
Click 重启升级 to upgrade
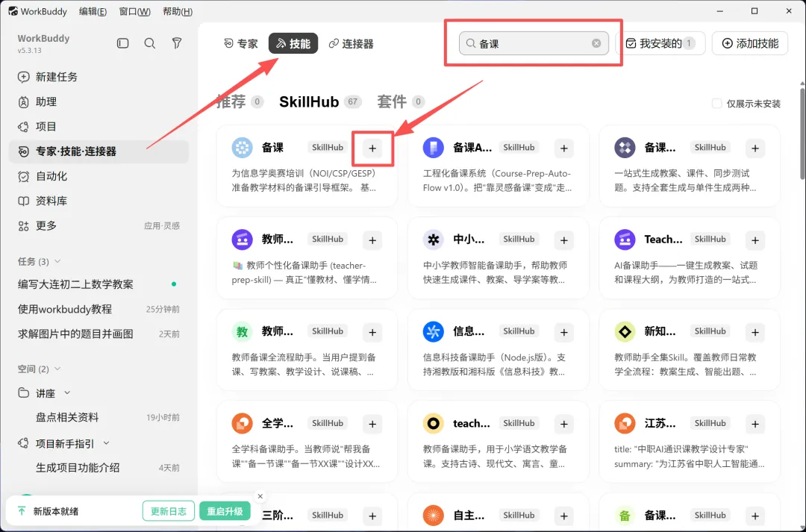[x=225, y=511]
